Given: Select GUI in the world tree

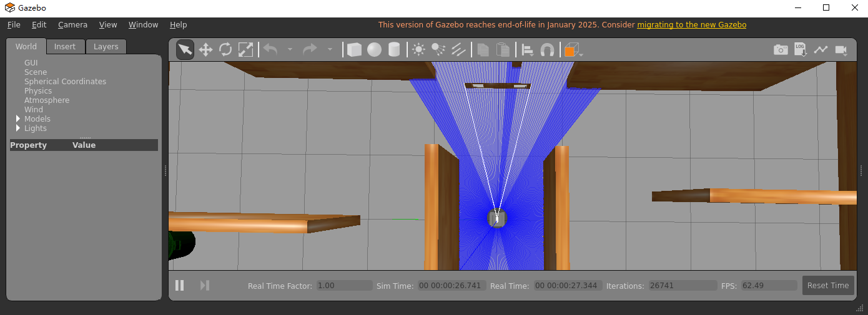Looking at the screenshot, I should 31,62.
